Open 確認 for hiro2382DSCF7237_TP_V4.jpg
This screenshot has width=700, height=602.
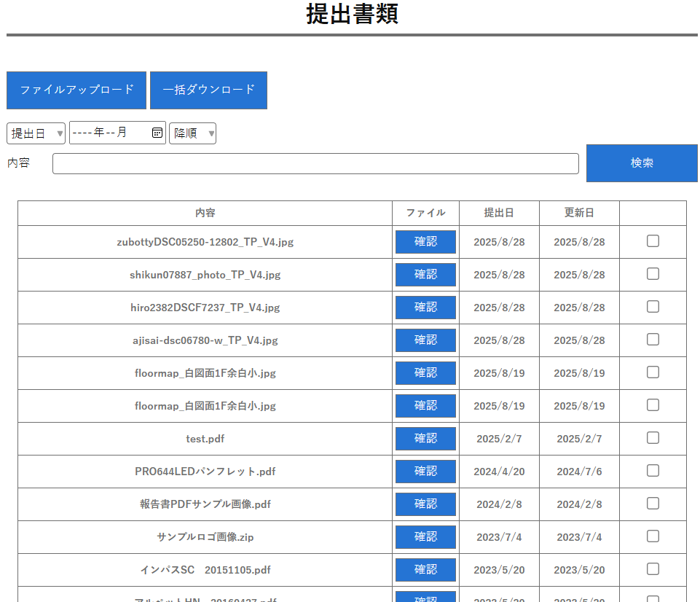pos(425,308)
